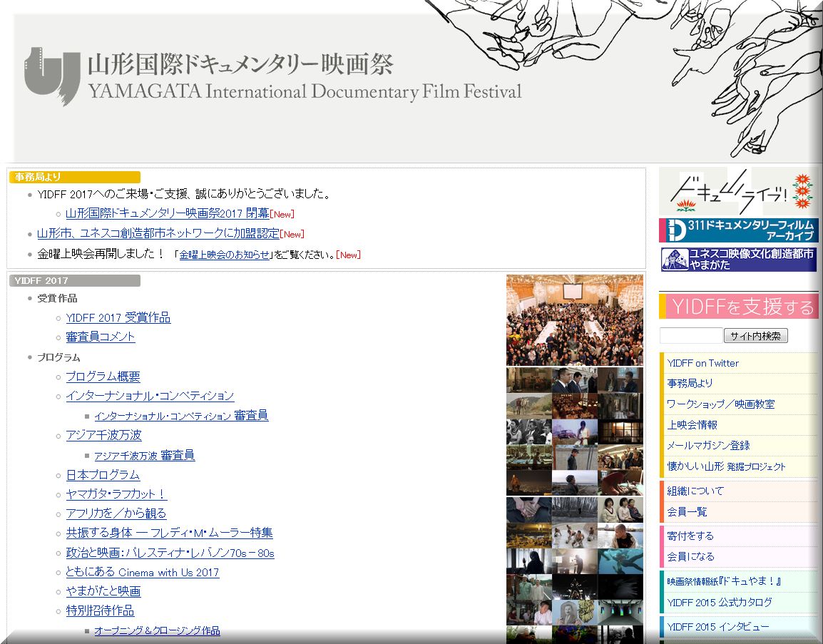
Task: Open 山形国際ドキュメンタリー映画祭2017 閉幕 link
Action: [168, 213]
